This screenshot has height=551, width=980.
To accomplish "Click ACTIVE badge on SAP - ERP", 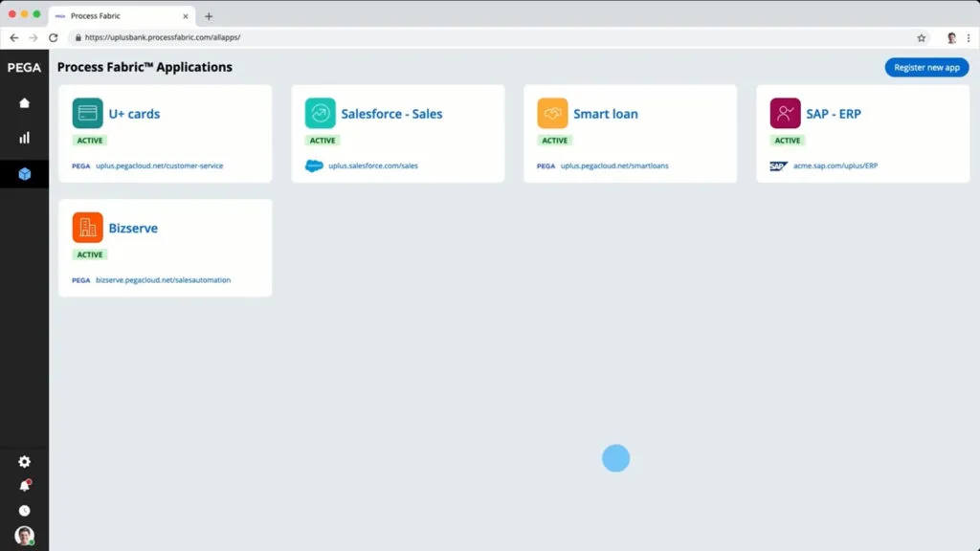I will (x=788, y=141).
